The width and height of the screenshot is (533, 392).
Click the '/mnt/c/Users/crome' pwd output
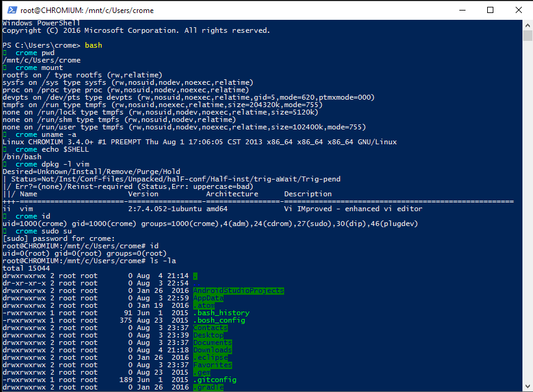[x=41, y=60]
